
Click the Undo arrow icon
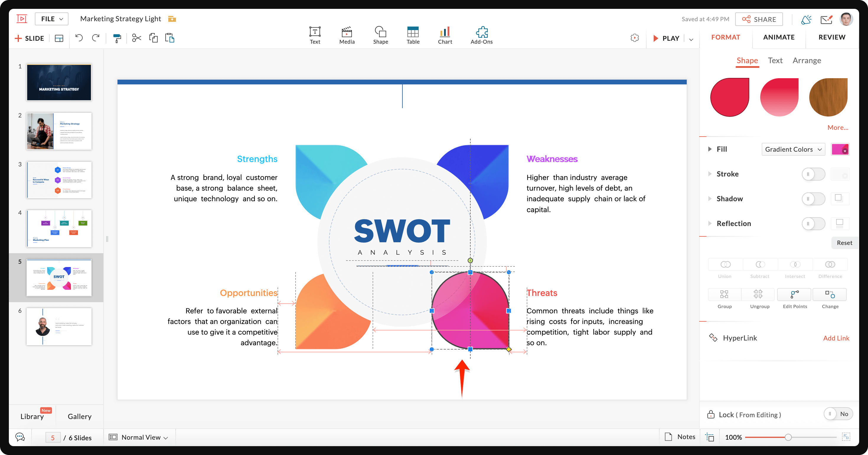79,38
